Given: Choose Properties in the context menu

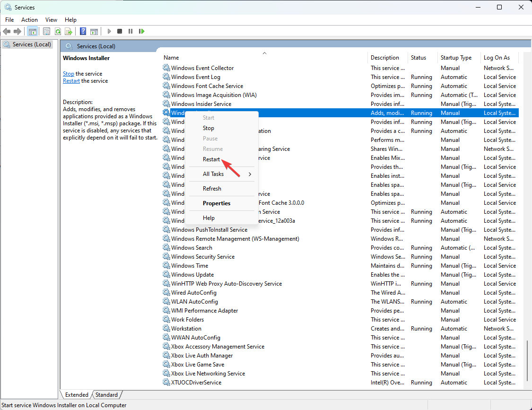Looking at the screenshot, I should pos(222,203).
